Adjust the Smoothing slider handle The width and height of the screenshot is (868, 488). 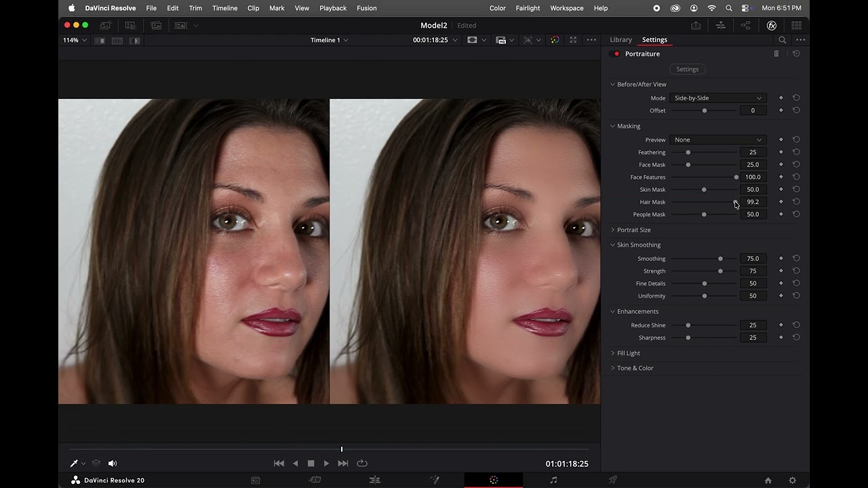(720, 259)
